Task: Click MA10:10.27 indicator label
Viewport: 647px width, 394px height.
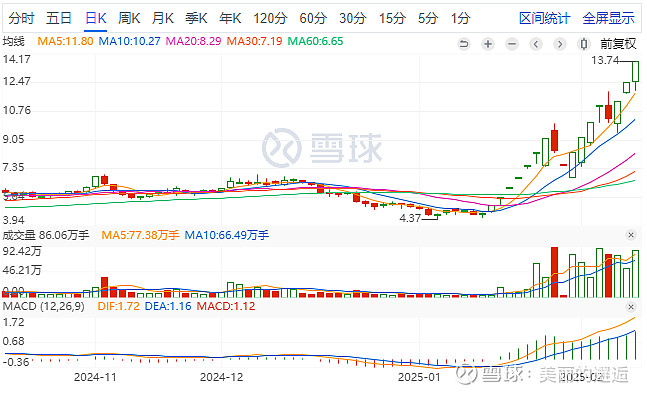Action: pos(130,41)
